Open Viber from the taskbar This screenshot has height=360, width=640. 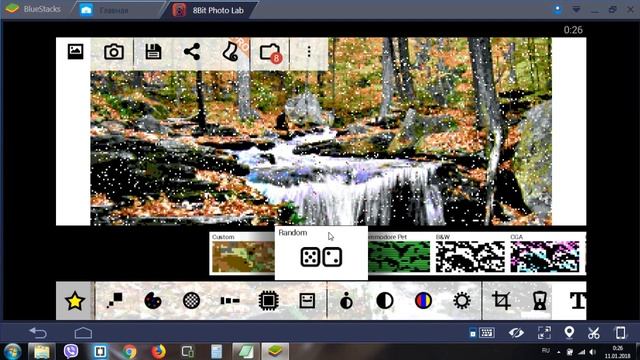click(x=71, y=351)
